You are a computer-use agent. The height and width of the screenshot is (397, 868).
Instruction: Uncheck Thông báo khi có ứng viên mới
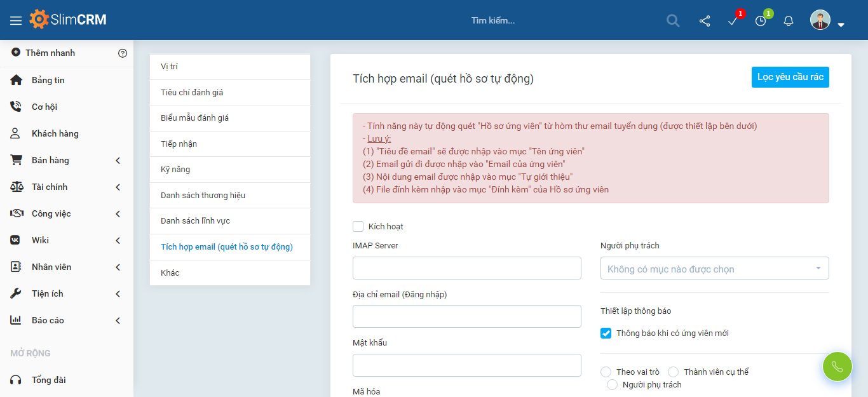point(606,333)
